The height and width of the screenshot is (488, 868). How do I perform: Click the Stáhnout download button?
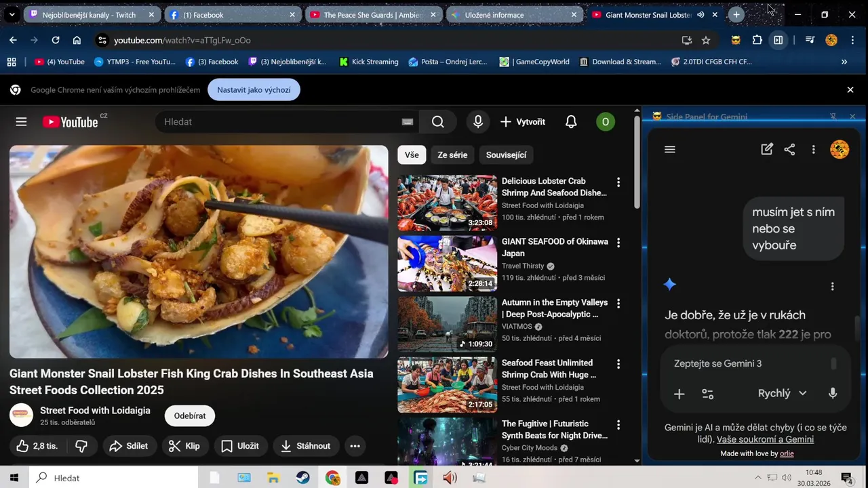[x=306, y=446]
